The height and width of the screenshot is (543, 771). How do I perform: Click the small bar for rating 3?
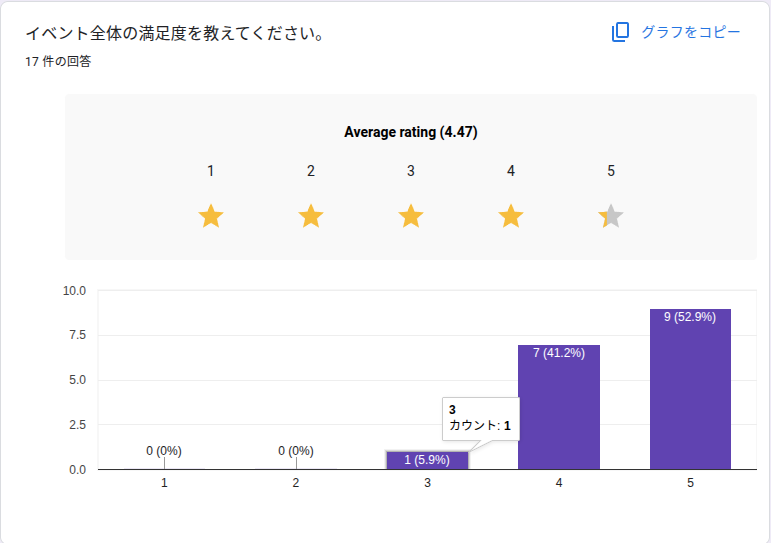point(427,460)
